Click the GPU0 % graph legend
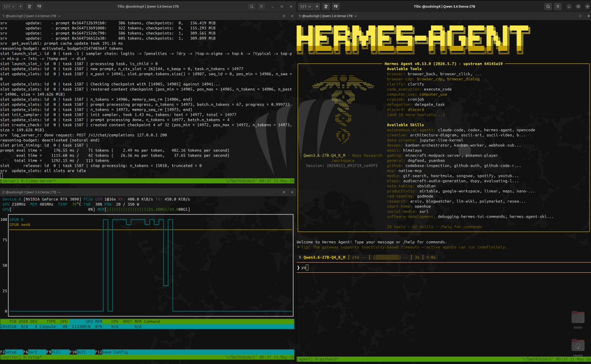 pyautogui.click(x=16, y=219)
